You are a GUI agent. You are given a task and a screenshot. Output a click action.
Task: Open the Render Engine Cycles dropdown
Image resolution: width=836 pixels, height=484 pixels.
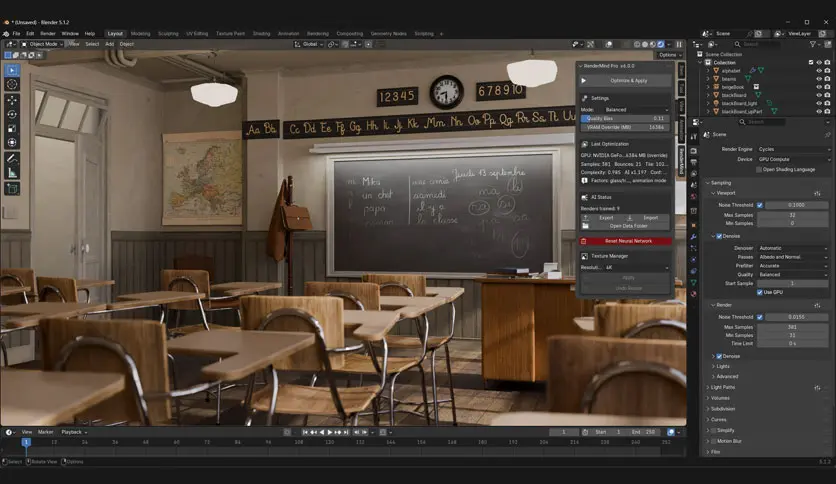[793, 149]
